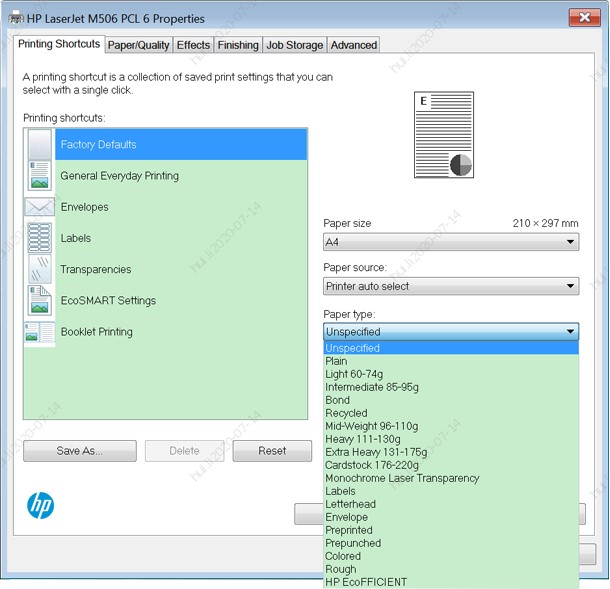Click the page preview thumbnail
Image resolution: width=610 pixels, height=589 pixels.
tap(444, 135)
